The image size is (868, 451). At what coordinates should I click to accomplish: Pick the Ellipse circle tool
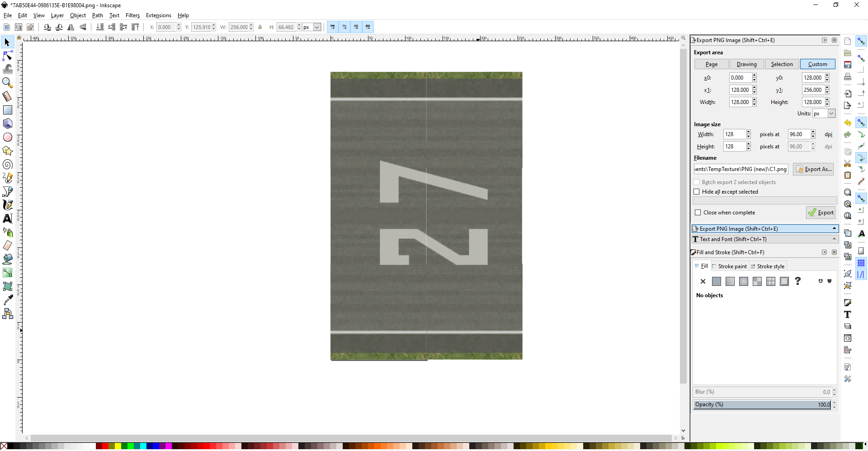[x=8, y=137]
